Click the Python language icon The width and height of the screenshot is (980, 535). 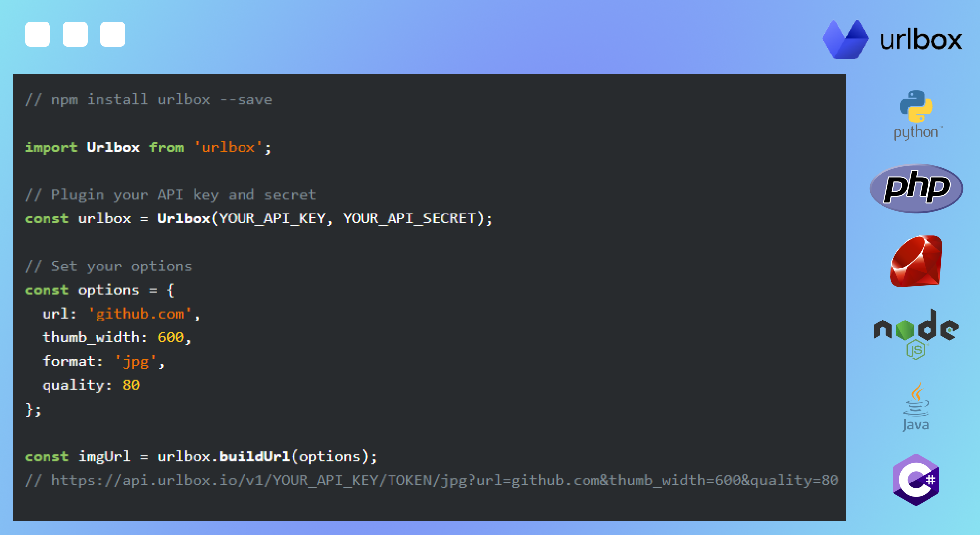pyautogui.click(x=916, y=113)
